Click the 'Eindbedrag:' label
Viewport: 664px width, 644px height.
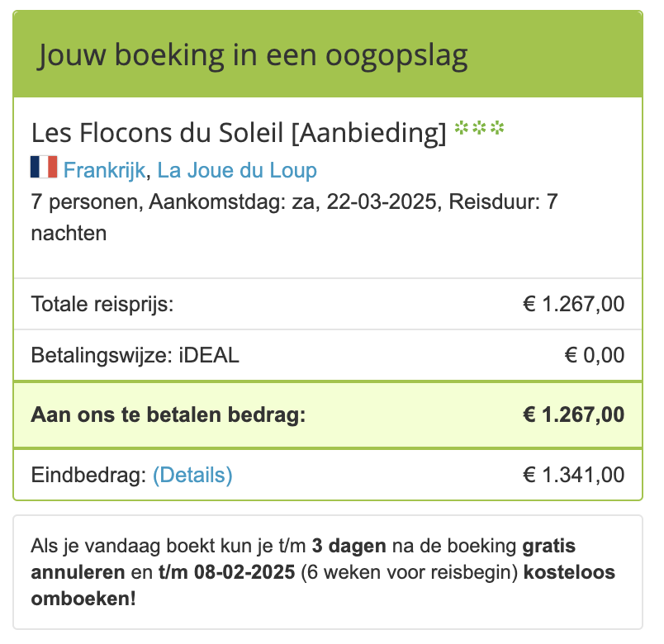[88, 475]
